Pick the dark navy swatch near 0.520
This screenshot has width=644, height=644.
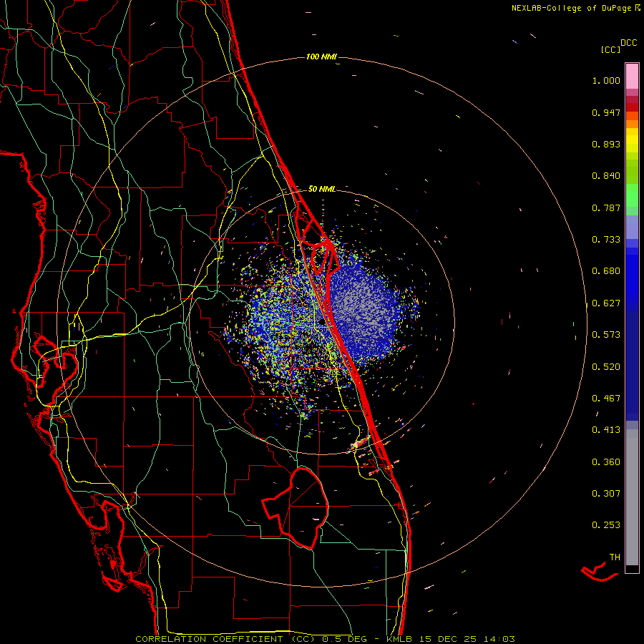tap(632, 366)
